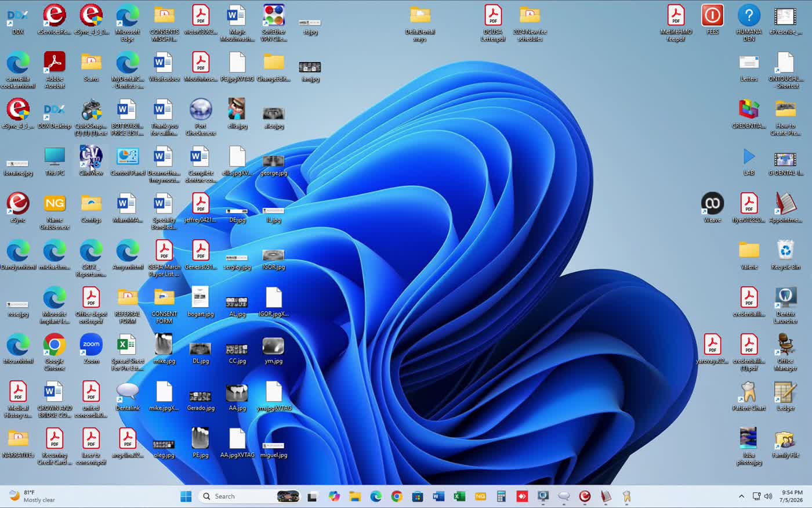Open the HUMANA DEN help-icon shortcut
This screenshot has width=812, height=508.
point(749,23)
